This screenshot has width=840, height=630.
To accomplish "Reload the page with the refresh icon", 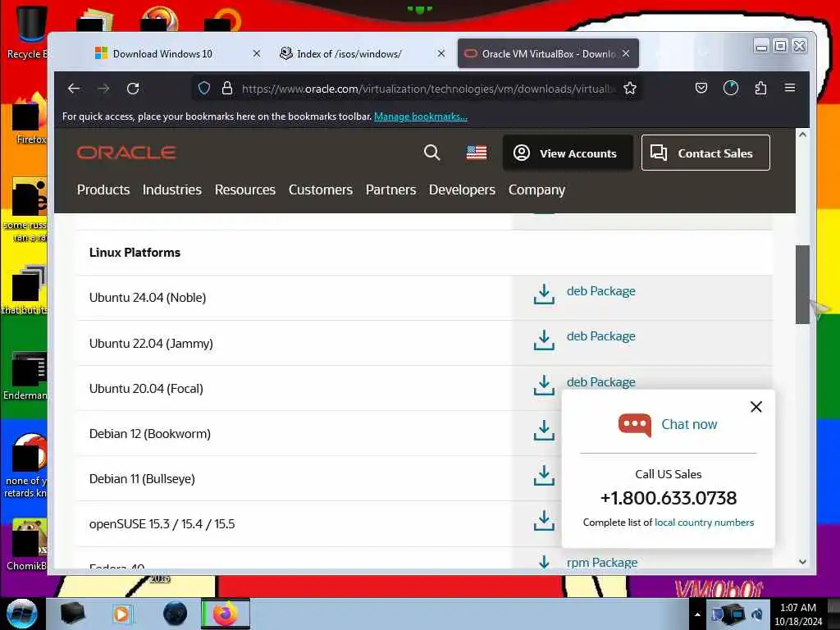I will (x=133, y=89).
